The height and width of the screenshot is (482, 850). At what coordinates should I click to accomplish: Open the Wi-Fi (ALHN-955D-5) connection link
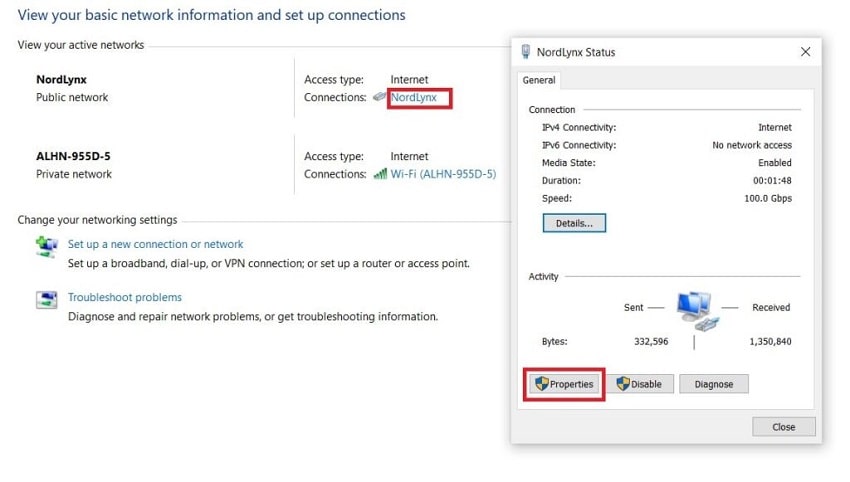click(443, 174)
